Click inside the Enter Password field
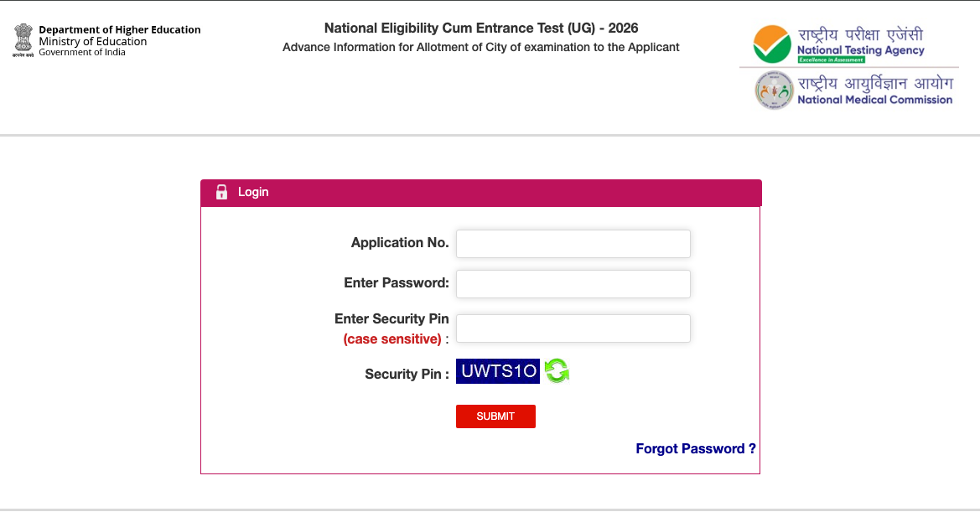This screenshot has width=980, height=512. [x=573, y=283]
